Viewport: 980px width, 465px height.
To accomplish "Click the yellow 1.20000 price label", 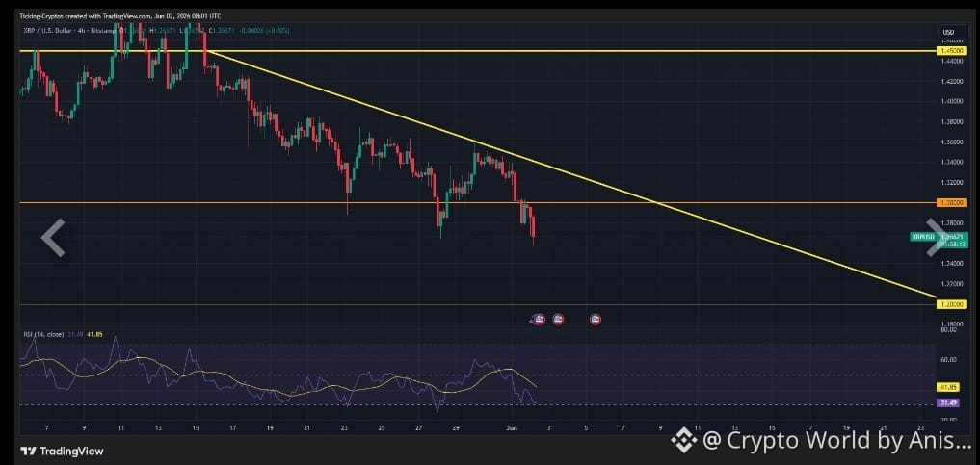I will pyautogui.click(x=950, y=304).
